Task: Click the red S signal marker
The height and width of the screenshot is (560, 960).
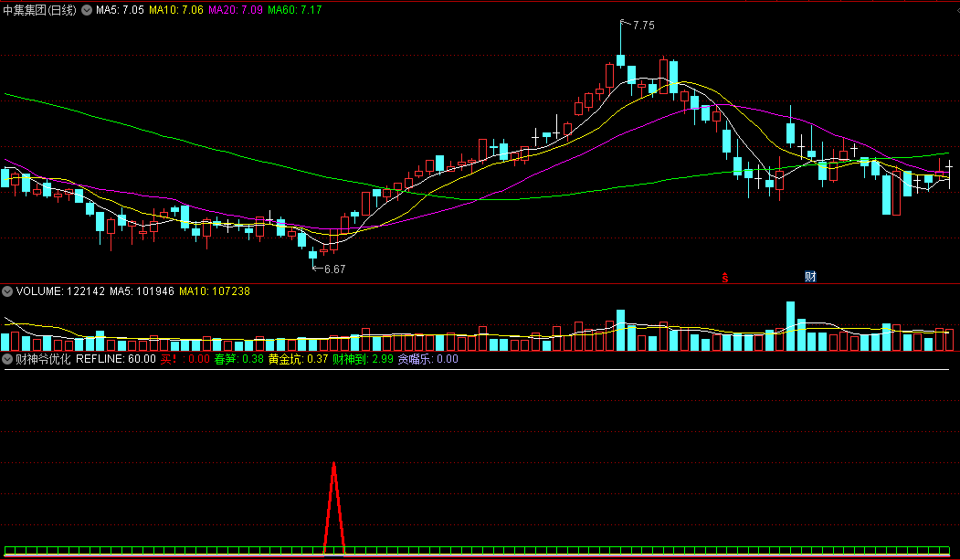Action: (725, 277)
